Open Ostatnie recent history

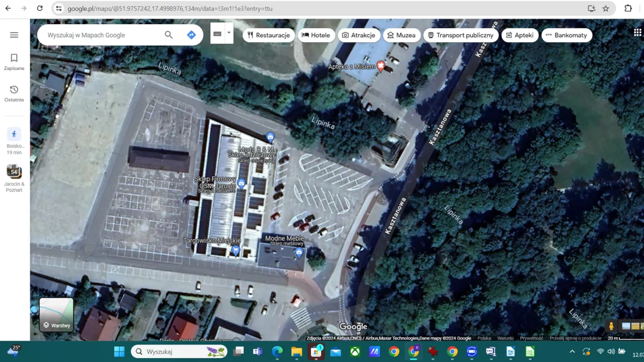pyautogui.click(x=14, y=93)
